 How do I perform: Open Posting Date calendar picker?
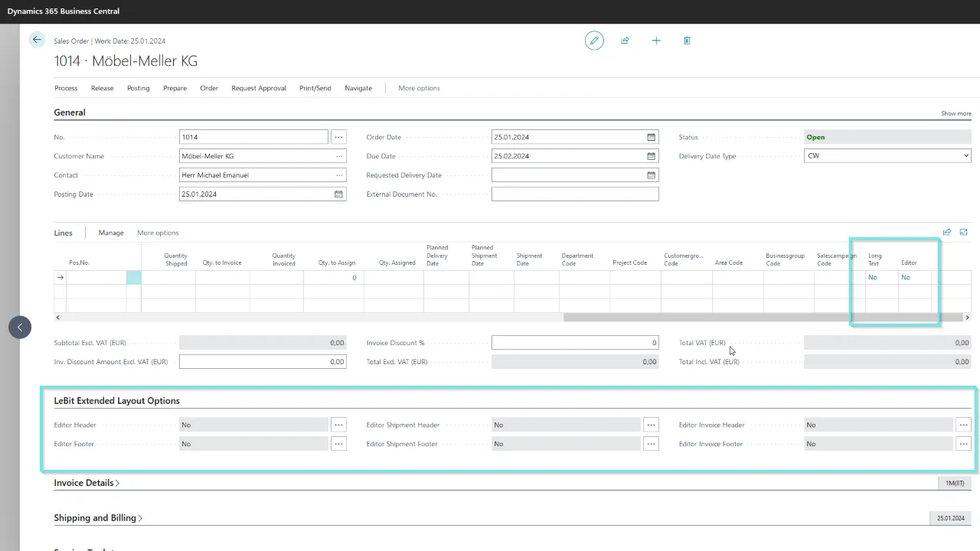(x=338, y=194)
